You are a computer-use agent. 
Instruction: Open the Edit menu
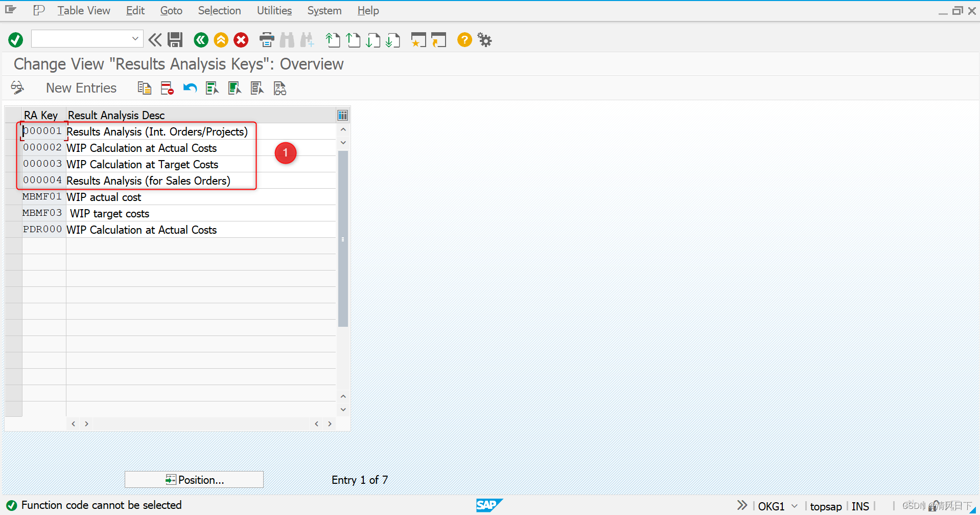click(x=135, y=10)
